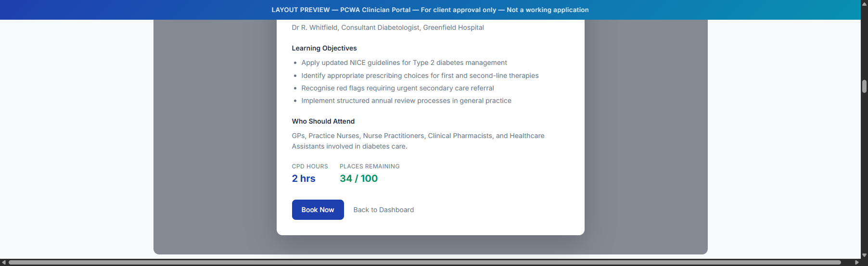Click the structured annual review objective
The width and height of the screenshot is (868, 266).
point(406,101)
